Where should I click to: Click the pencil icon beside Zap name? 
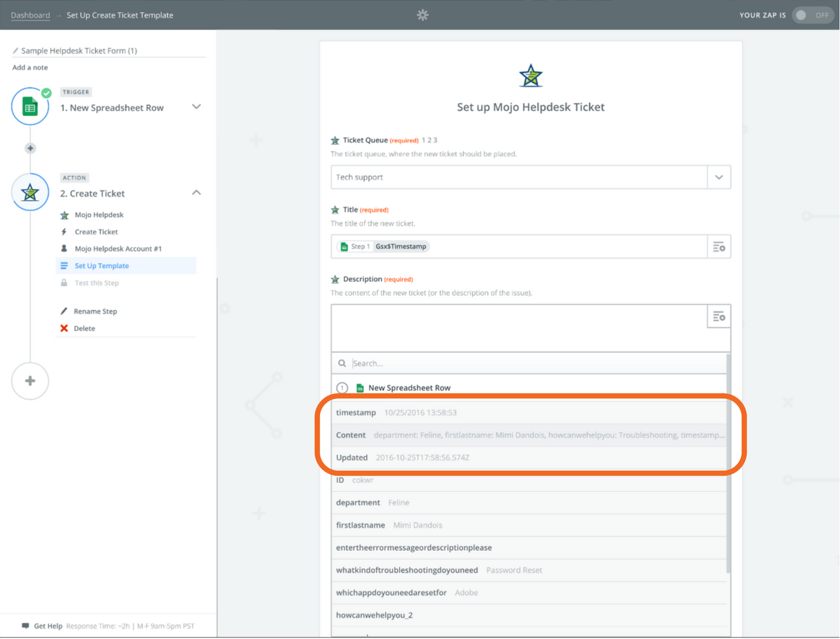(15, 51)
